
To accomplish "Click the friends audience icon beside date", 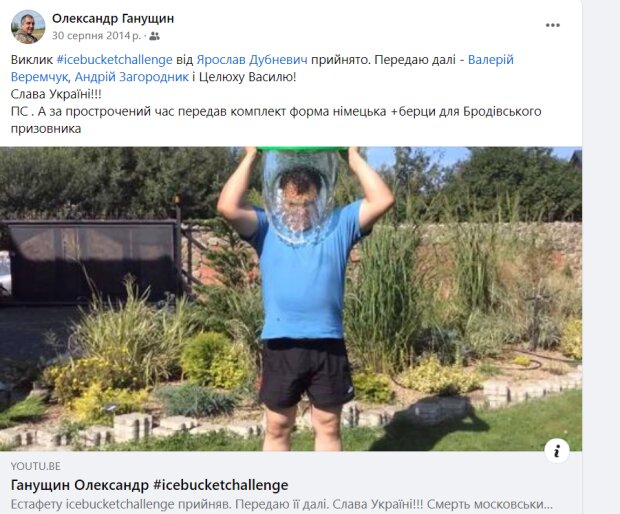I will point(155,36).
